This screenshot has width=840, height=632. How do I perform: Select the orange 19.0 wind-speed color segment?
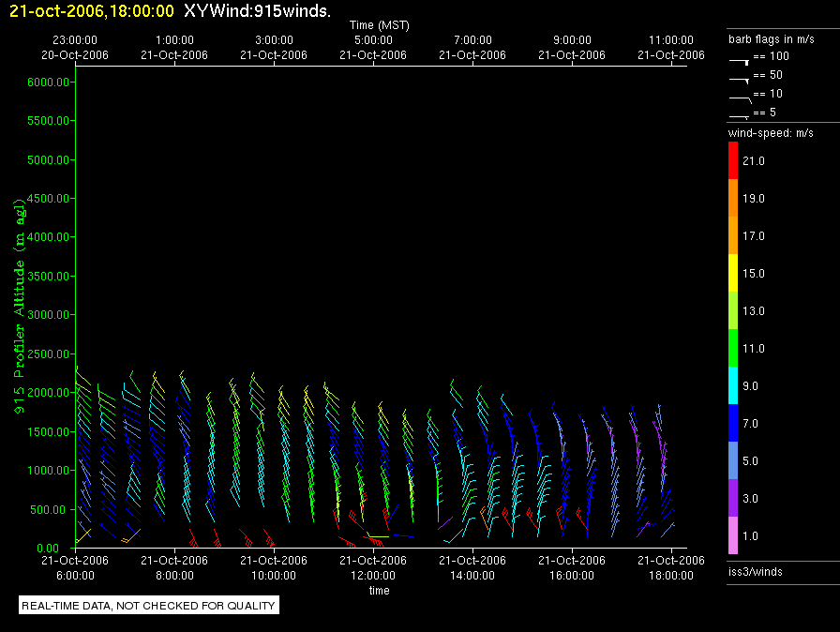(x=733, y=199)
